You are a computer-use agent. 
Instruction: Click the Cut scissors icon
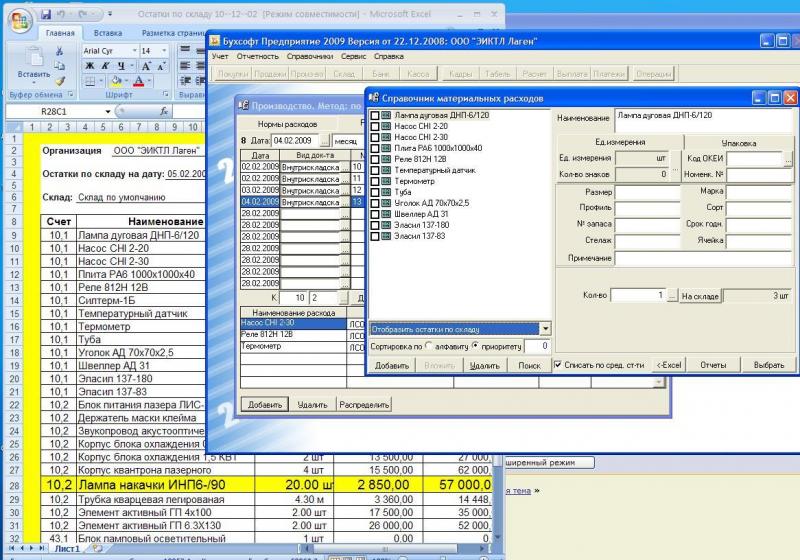(61, 51)
